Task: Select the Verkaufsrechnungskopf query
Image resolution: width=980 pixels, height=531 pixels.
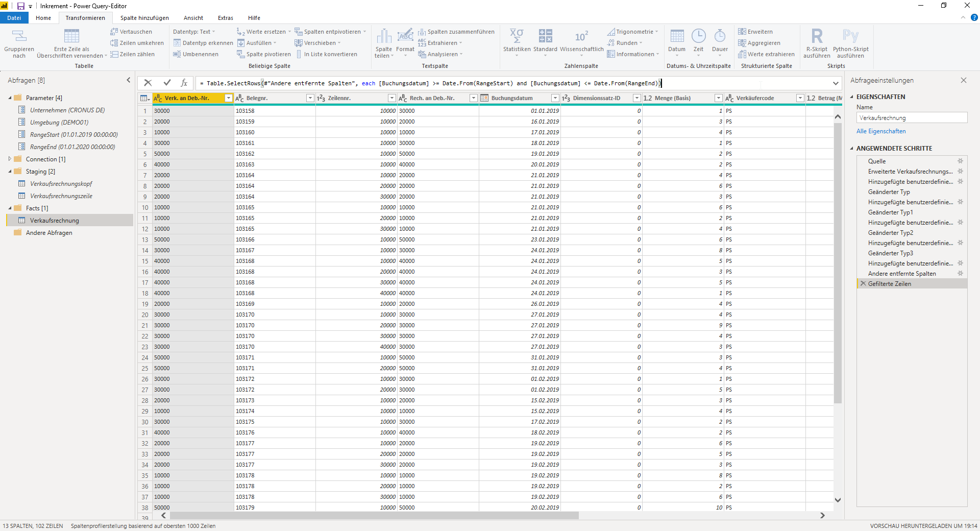Action: coord(61,184)
